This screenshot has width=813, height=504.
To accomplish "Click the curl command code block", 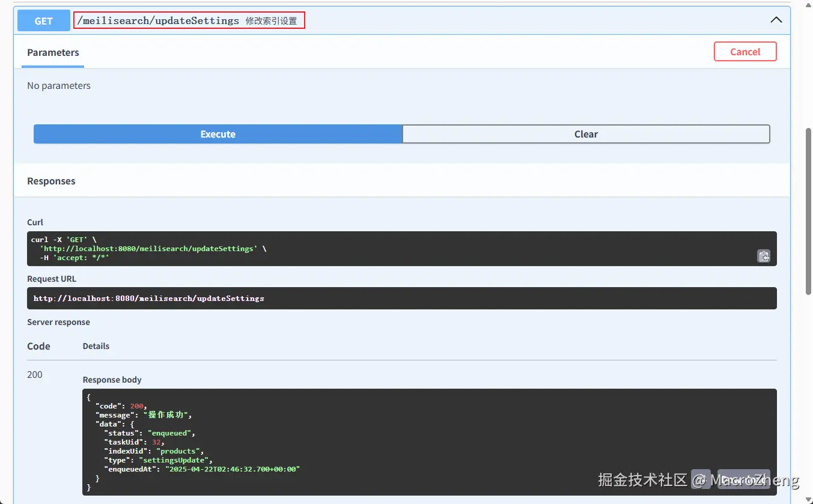I will coord(401,249).
